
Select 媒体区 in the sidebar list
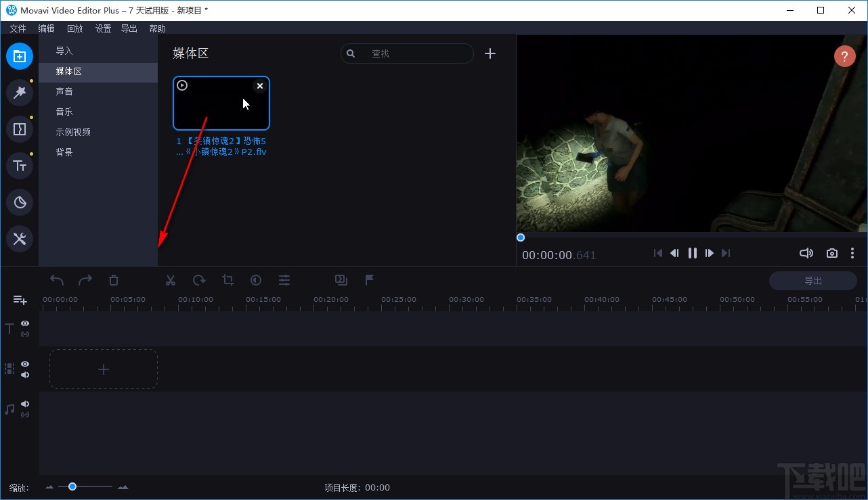pyautogui.click(x=98, y=71)
